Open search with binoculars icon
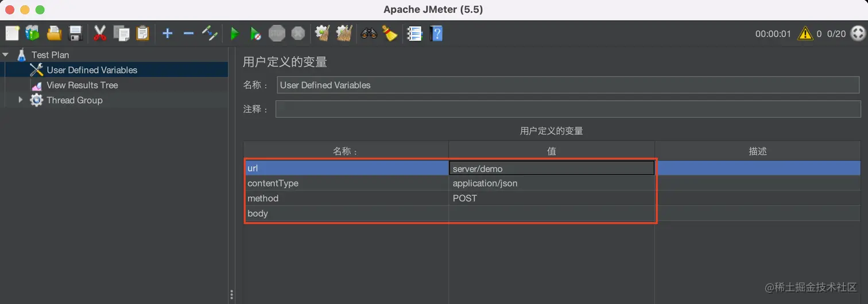The height and width of the screenshot is (304, 868). pyautogui.click(x=369, y=34)
